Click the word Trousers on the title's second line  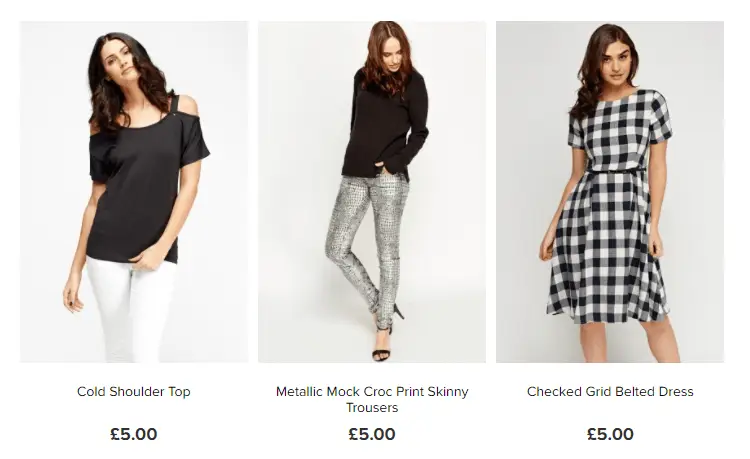pos(372,408)
